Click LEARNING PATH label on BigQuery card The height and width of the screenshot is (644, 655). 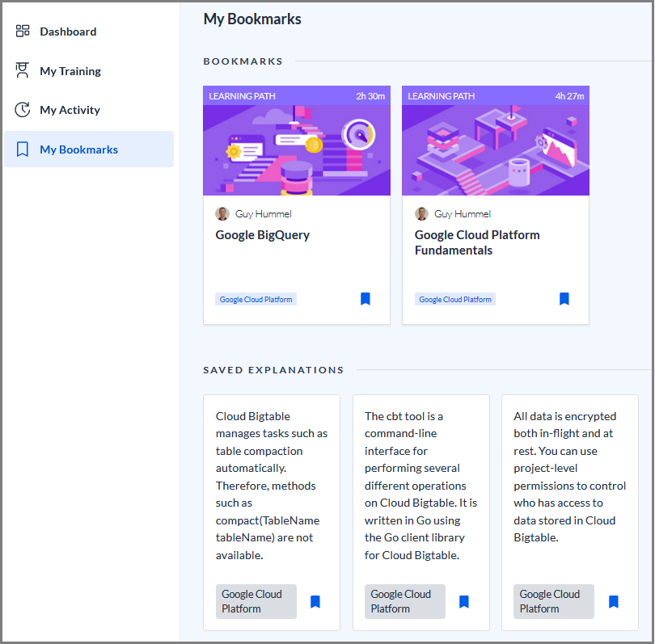(x=242, y=96)
